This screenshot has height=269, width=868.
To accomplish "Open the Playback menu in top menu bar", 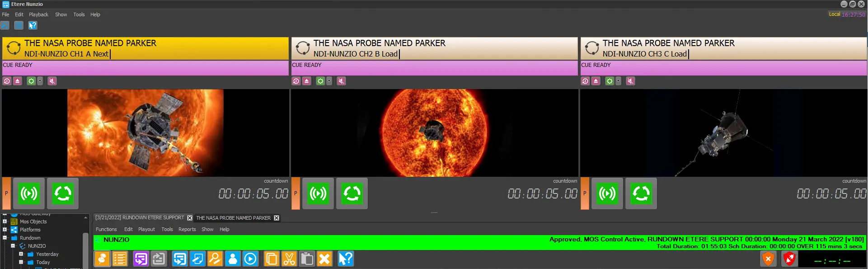I will click(38, 14).
